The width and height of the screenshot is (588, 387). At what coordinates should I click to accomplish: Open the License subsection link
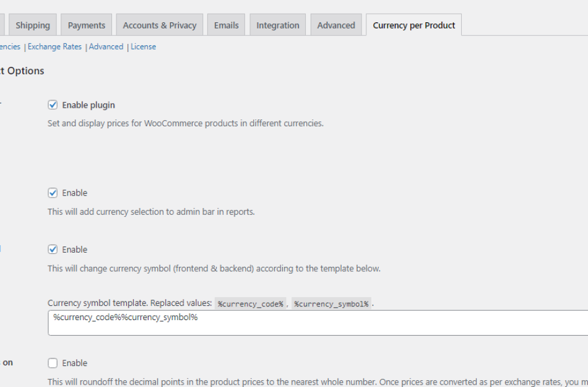pos(143,46)
